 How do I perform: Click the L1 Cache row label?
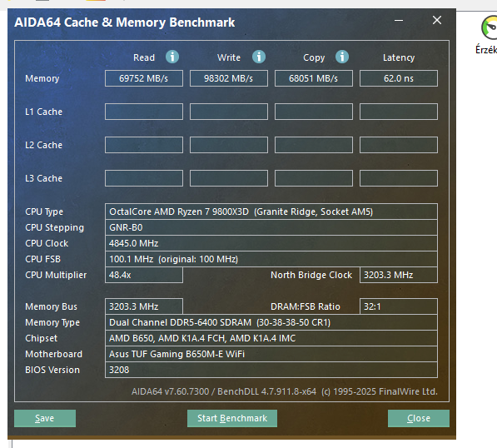(x=44, y=112)
